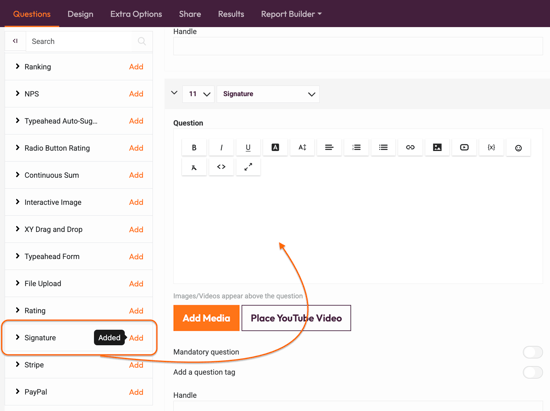This screenshot has width=550, height=411.
Task: Add a File Upload question
Action: 136,284
